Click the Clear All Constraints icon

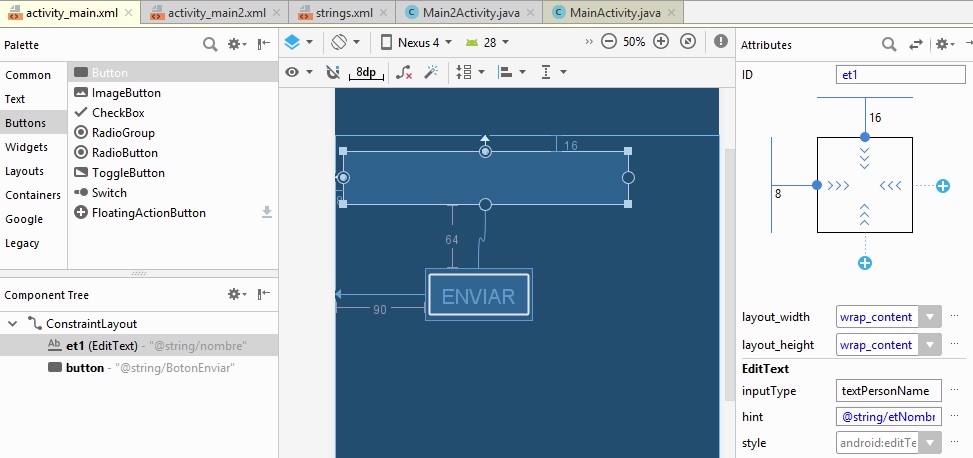[404, 72]
